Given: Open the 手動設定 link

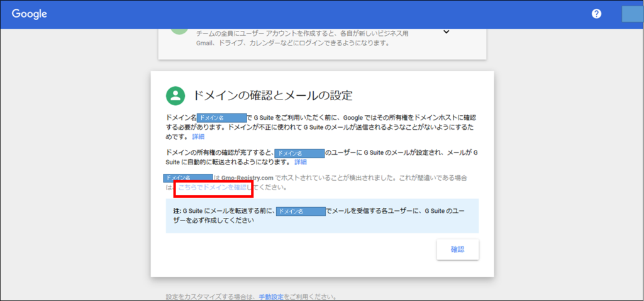Looking at the screenshot, I should click(x=271, y=297).
